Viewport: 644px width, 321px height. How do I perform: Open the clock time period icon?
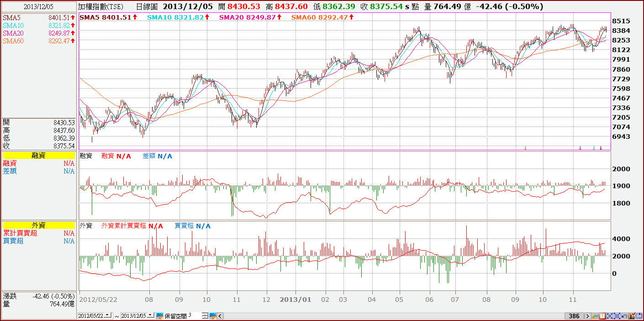pyautogui.click(x=602, y=316)
